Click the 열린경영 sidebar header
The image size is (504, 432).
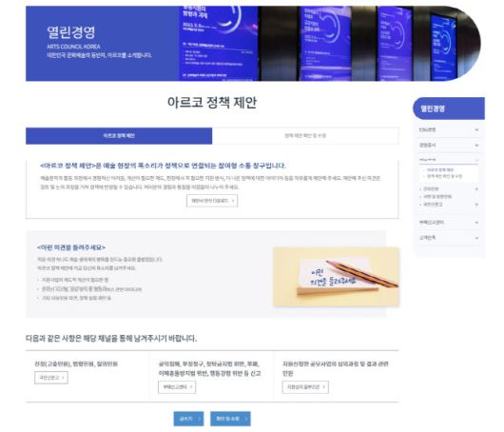click(449, 108)
